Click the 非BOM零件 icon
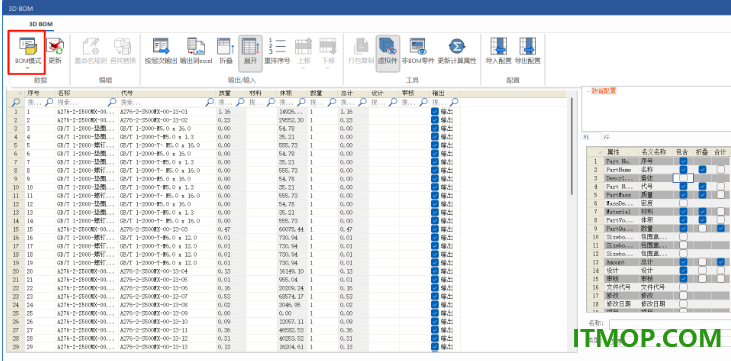The width and height of the screenshot is (731, 361). coord(418,47)
